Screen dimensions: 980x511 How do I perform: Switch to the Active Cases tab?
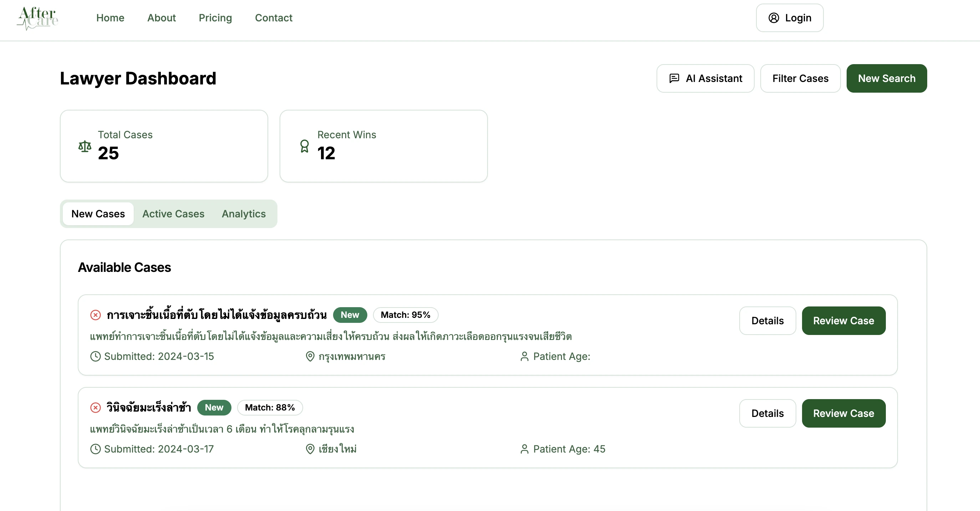[x=173, y=214]
